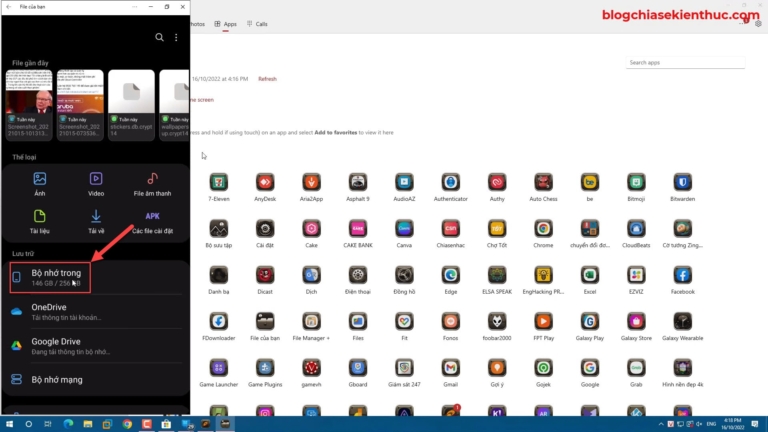The width and height of the screenshot is (768, 432).
Task: Open the Tải về downloads category
Action: point(96,221)
